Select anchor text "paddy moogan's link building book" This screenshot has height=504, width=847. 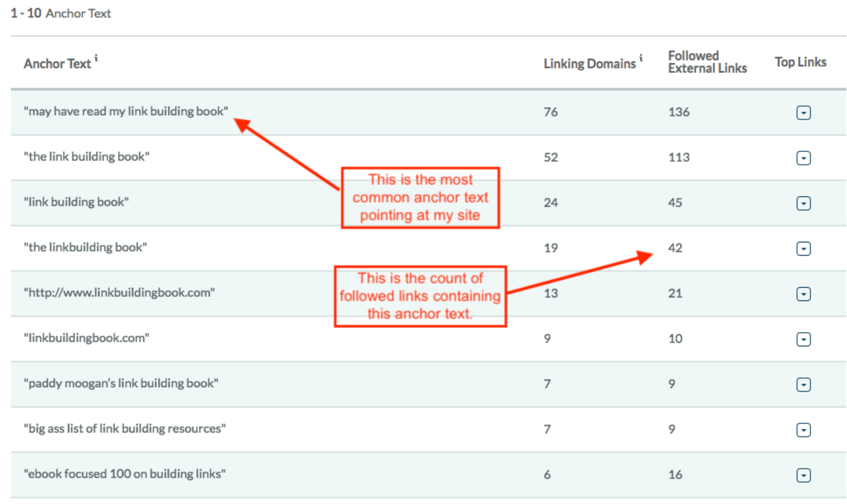121,383
